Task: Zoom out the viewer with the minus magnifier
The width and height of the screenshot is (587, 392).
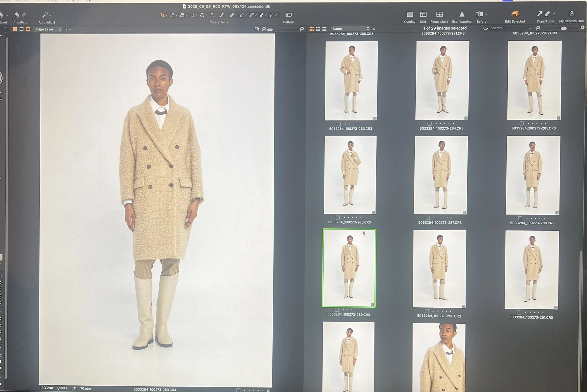Action: tap(264, 29)
